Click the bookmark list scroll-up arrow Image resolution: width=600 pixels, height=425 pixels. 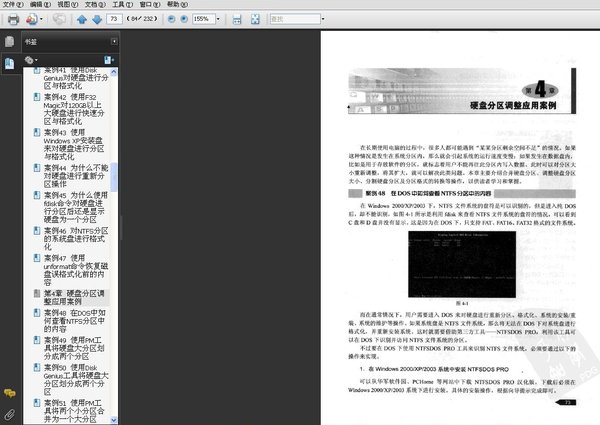point(114,72)
